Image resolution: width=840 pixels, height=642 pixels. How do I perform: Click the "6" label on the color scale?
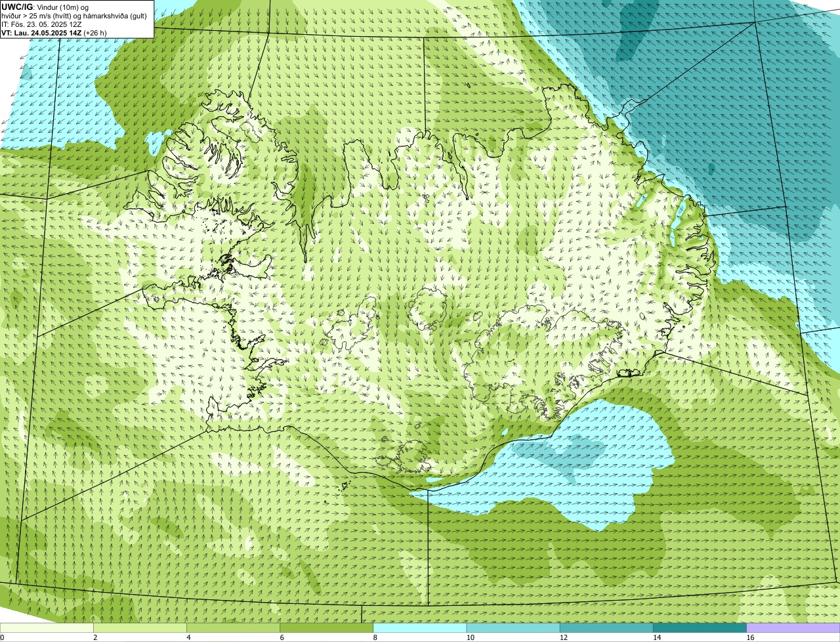(282, 637)
